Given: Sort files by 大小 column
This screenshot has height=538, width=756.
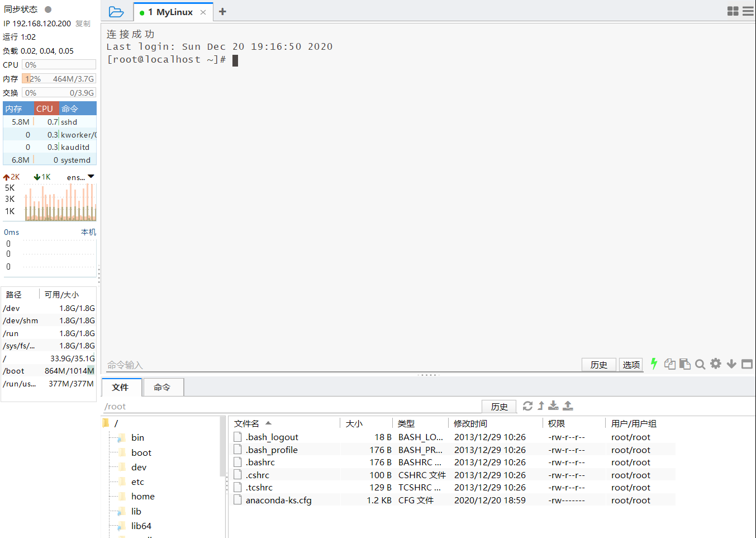Looking at the screenshot, I should tap(367, 424).
